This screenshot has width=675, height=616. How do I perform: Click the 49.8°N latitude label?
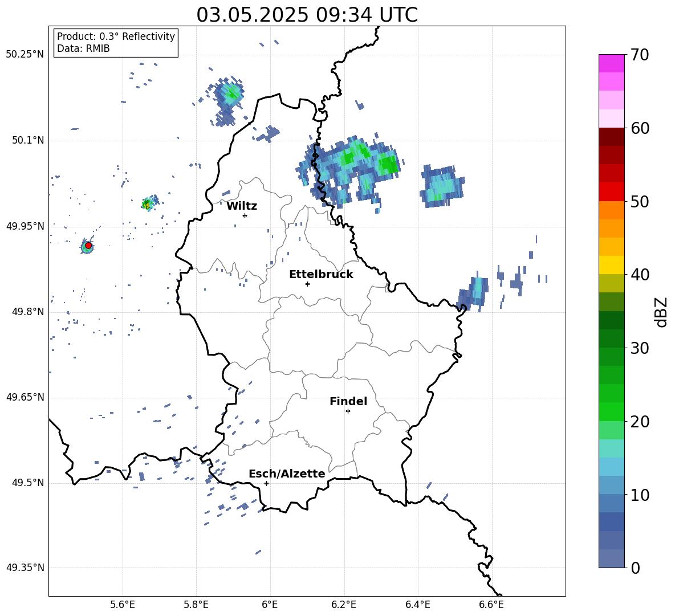27,312
